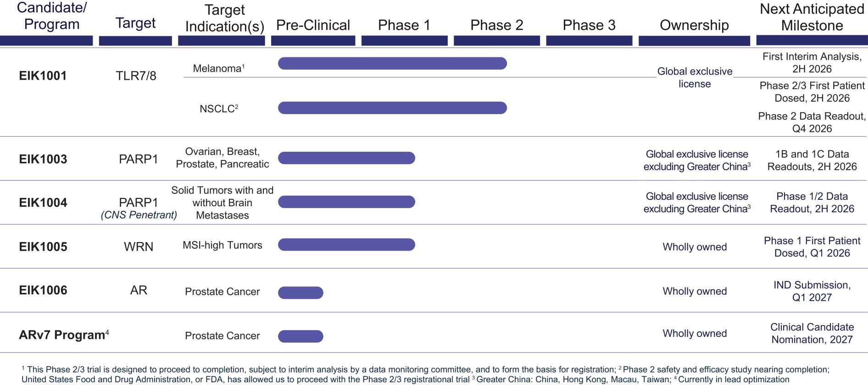Click the IND Submission Q1 2027 milestone
This screenshot has width=868, height=385.
[x=812, y=291]
